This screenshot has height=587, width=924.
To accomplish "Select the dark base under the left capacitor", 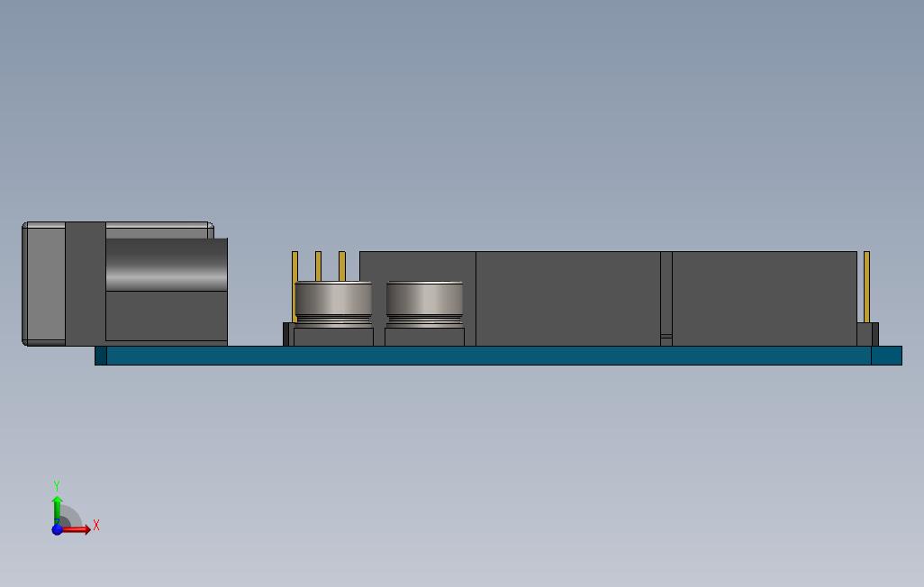I will coord(333,337).
